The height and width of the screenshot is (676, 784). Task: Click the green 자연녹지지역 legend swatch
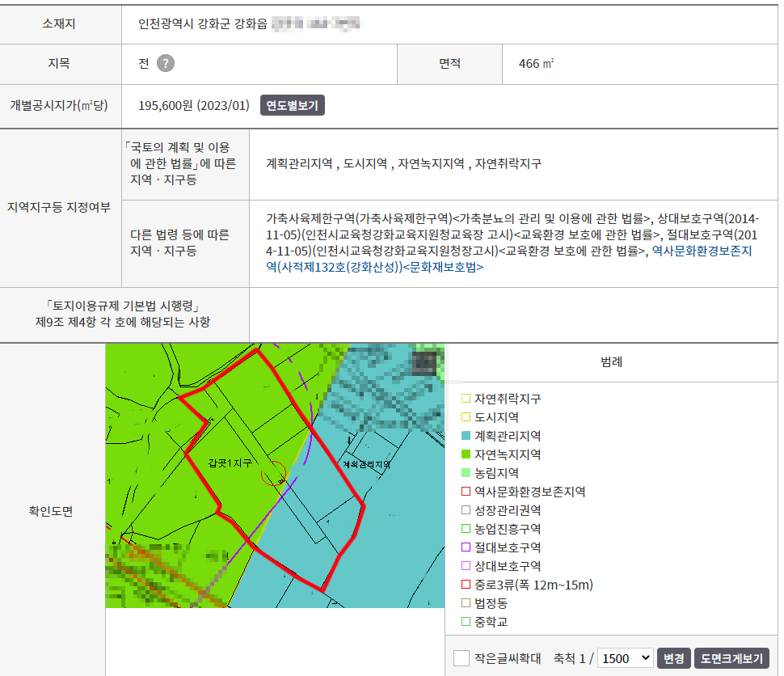point(466,454)
